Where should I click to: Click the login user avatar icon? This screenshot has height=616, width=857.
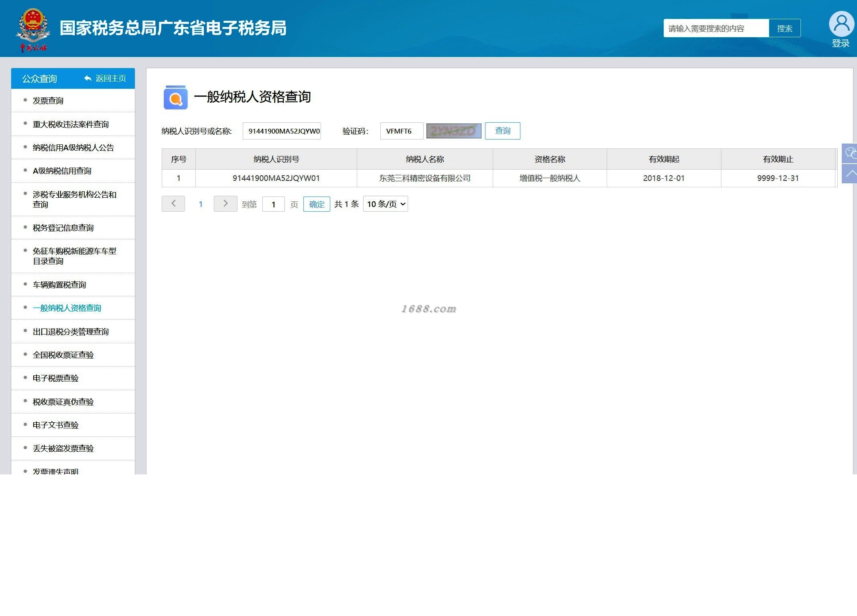[841, 24]
